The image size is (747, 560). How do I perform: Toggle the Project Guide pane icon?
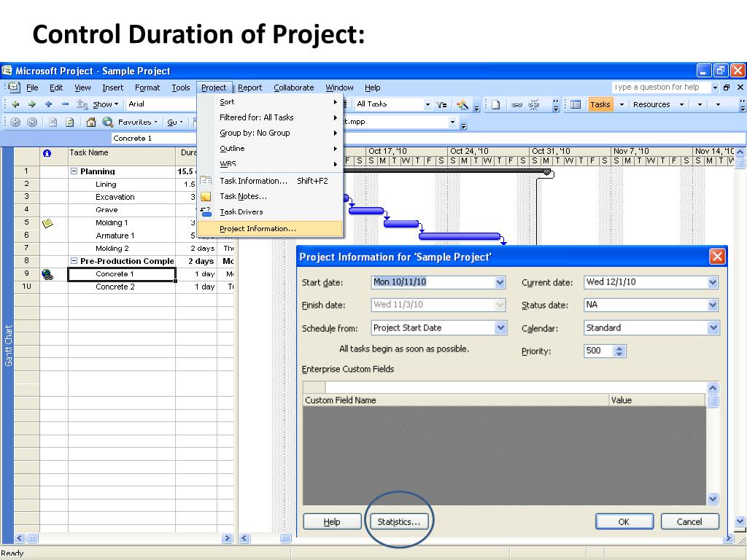576,105
